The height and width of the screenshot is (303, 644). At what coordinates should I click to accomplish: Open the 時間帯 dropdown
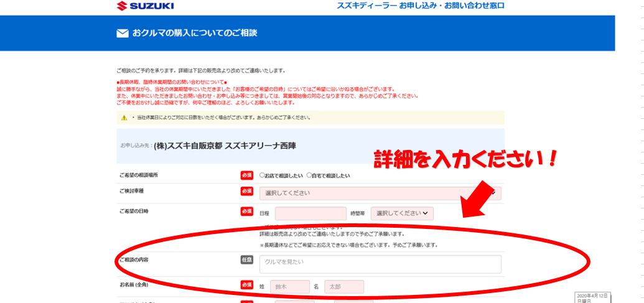pos(402,213)
